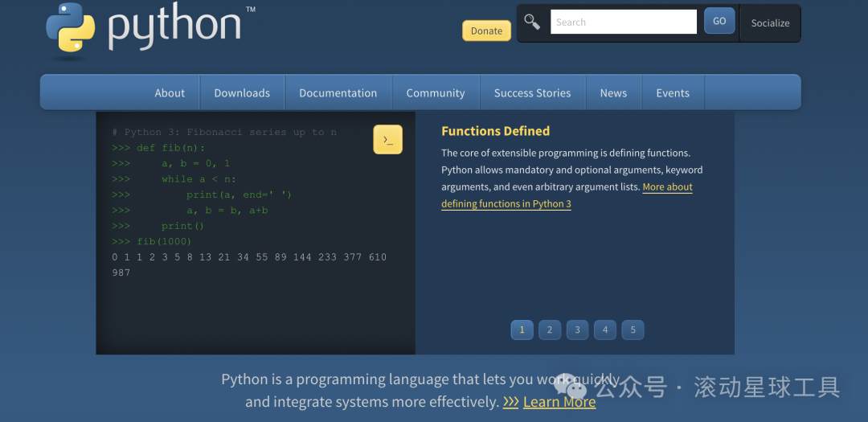Click the '987' output line
The height and width of the screenshot is (422, 868).
tap(121, 273)
